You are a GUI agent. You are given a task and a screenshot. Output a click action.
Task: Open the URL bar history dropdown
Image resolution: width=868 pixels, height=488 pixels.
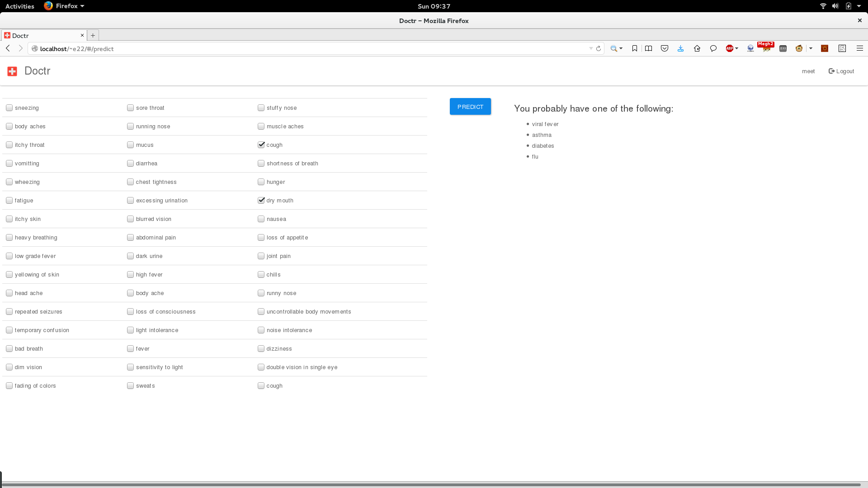click(x=591, y=48)
